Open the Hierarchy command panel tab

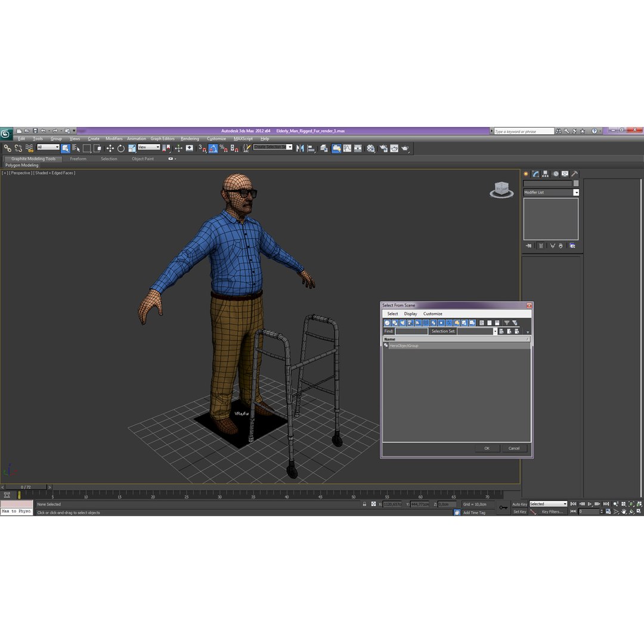point(546,174)
